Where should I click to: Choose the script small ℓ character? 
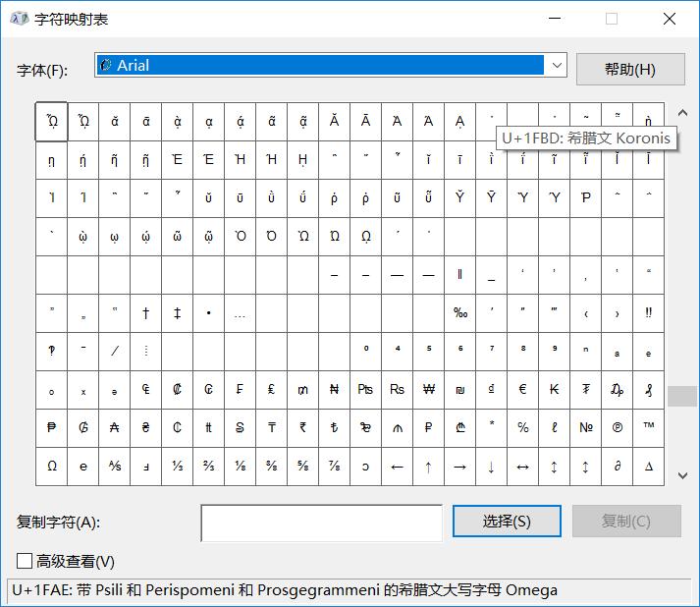tap(554, 428)
